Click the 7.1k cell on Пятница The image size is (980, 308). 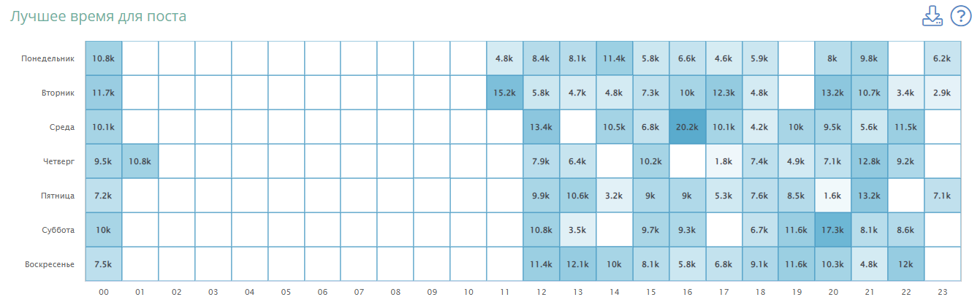943,196
